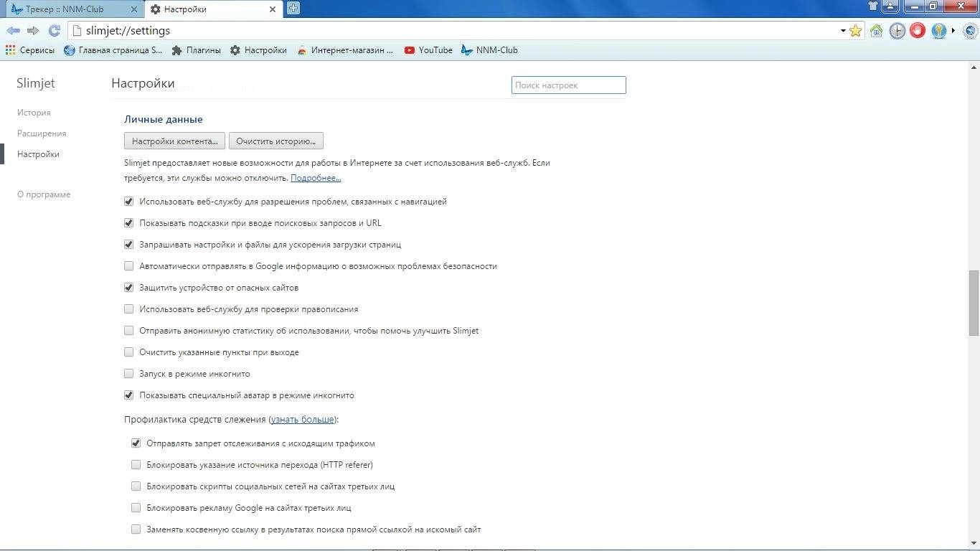Toggle Показывать специальный аватар checkbox
This screenshot has width=980, height=551.
click(x=129, y=395)
